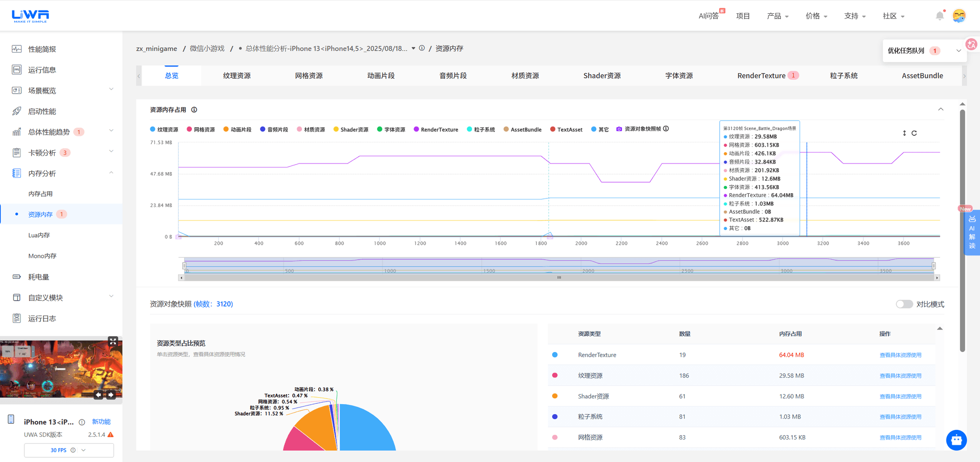Show next screenshot frame arrow
The width and height of the screenshot is (980, 462).
[111, 395]
